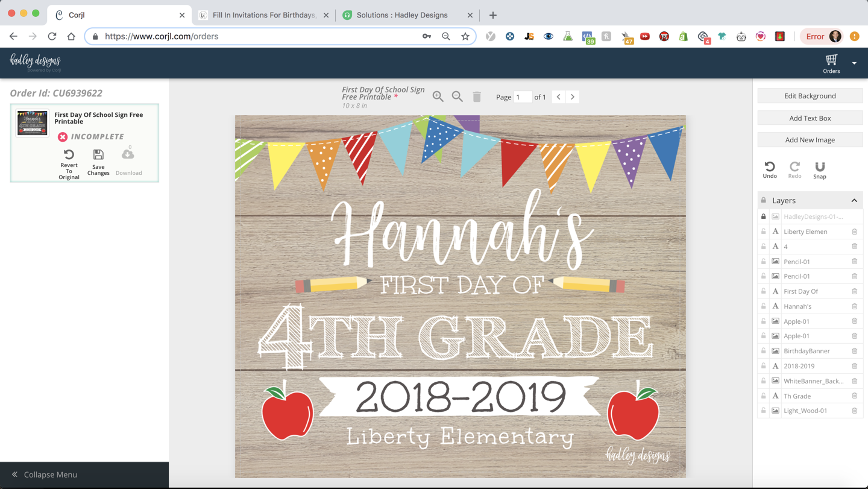Select Liberty Elementary text on canvas

[x=460, y=437]
